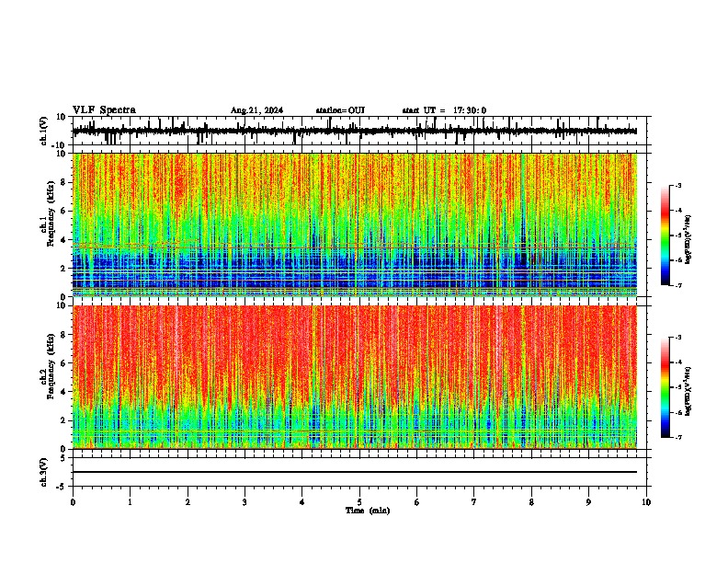Click the time axis tick label "1"
Screen dimensions: 728x563
click(130, 502)
